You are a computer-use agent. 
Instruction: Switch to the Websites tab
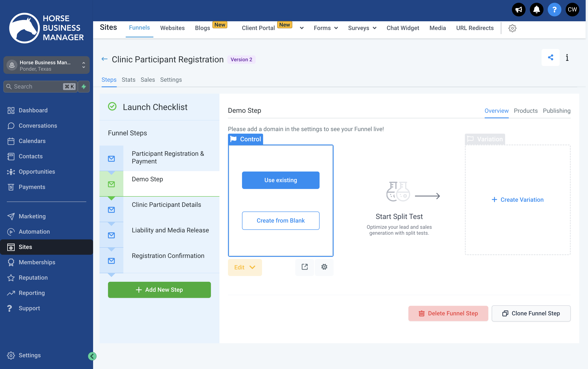tap(172, 28)
